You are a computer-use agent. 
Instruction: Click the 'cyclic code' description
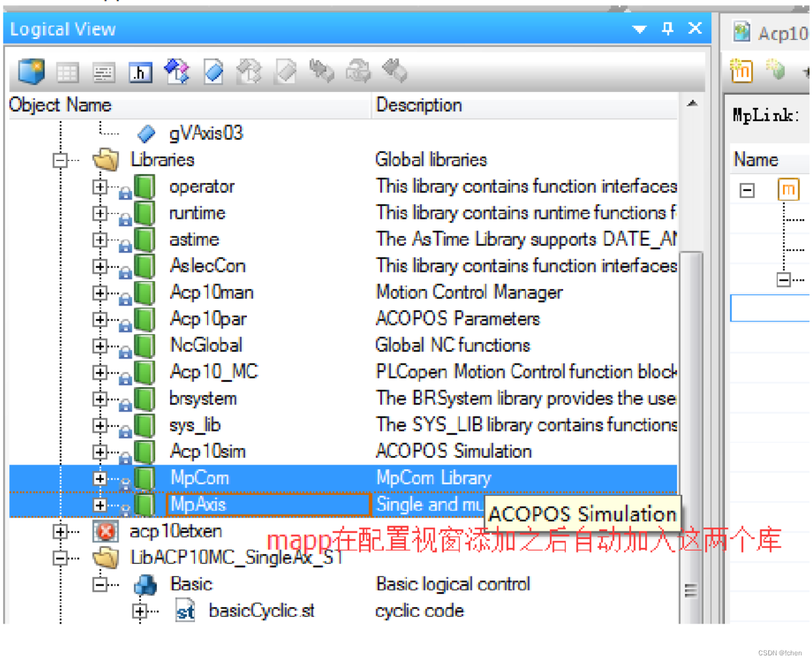point(419,610)
